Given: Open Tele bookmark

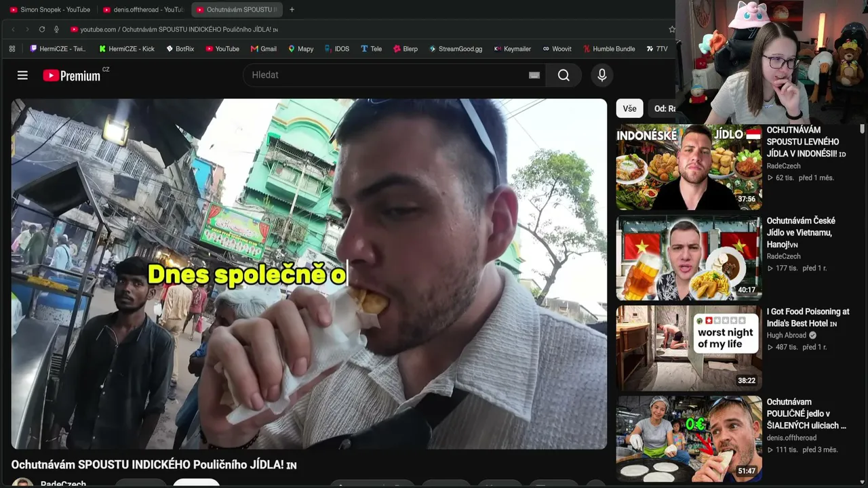Looking at the screenshot, I should coord(372,49).
